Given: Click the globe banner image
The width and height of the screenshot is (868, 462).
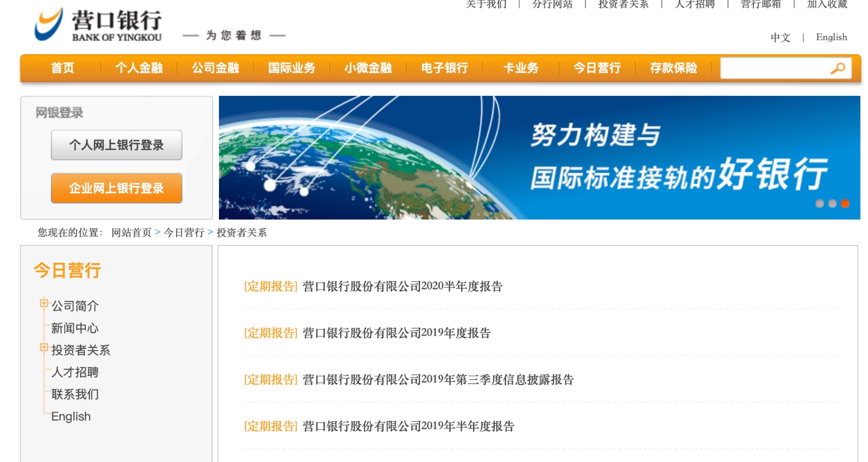Looking at the screenshot, I should [x=539, y=157].
